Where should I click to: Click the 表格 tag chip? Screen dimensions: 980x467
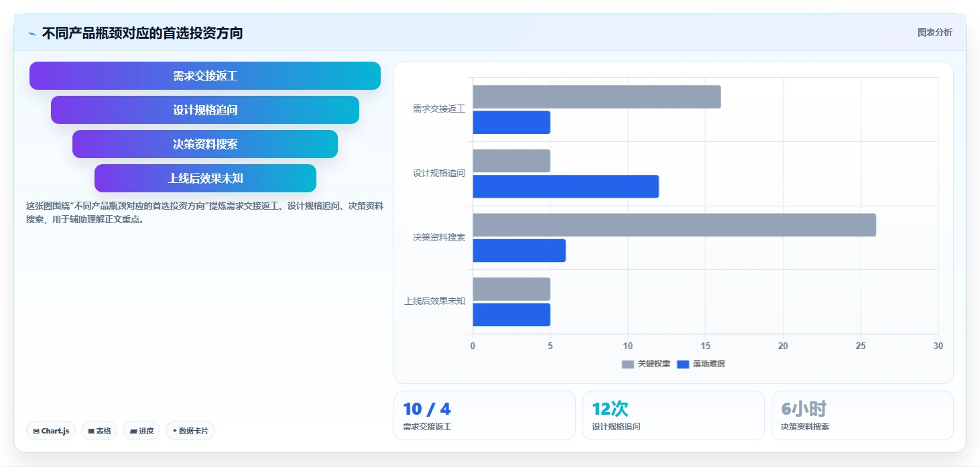tap(99, 431)
